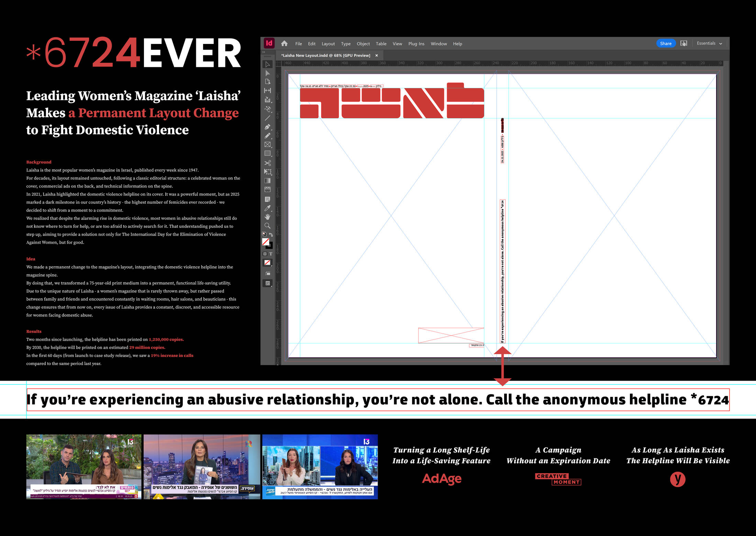756x536 pixels.
Task: Expand the tools panel double-arrow
Action: point(264,52)
